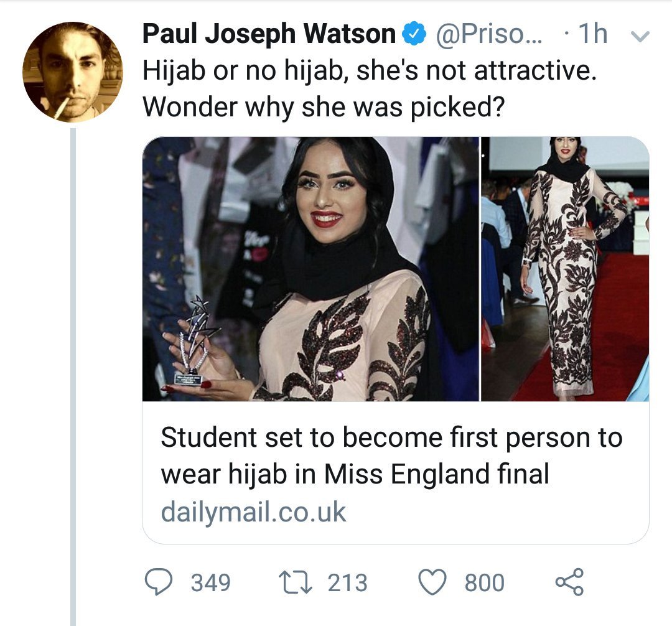Click the dailymail.co.uk source link
The height and width of the screenshot is (626, 672).
click(x=253, y=512)
